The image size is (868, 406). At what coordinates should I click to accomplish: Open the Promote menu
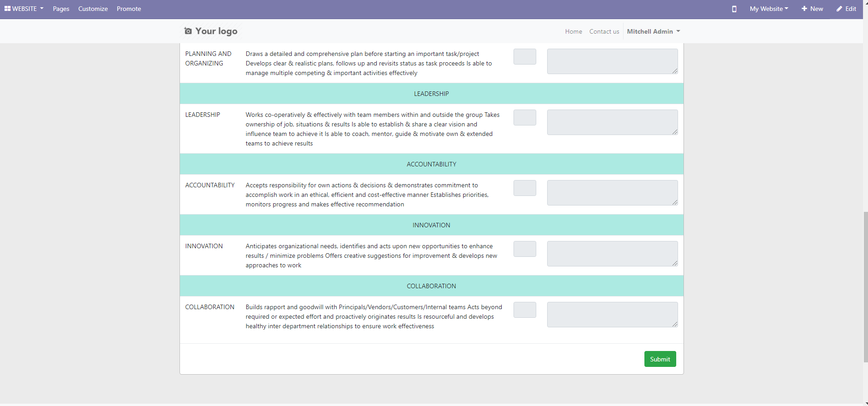(x=129, y=9)
